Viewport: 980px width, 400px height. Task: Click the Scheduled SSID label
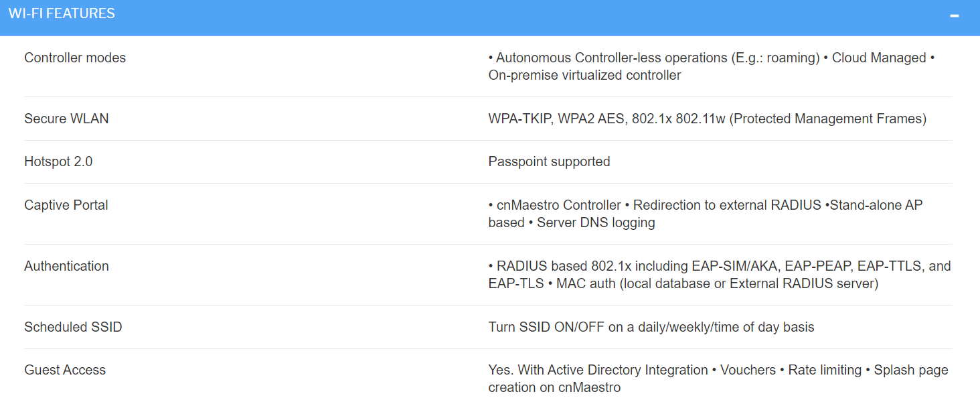pos(73,327)
